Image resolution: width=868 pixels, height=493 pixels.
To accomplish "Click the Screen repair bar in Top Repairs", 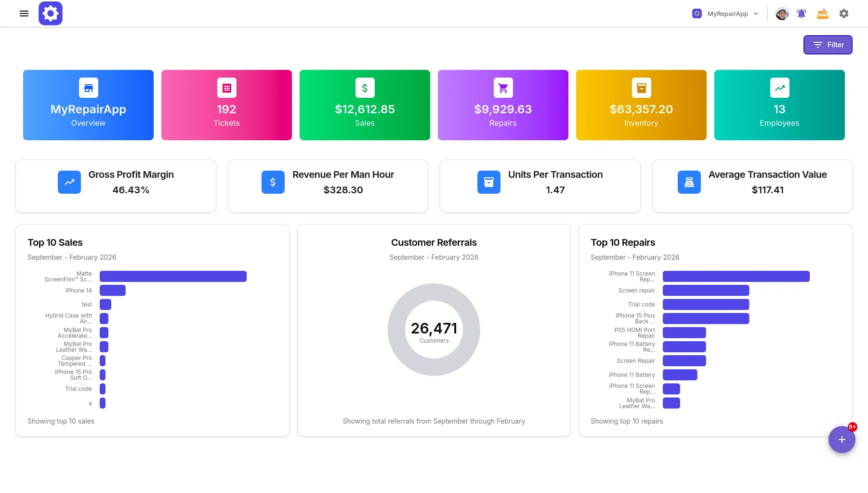I will point(706,291).
